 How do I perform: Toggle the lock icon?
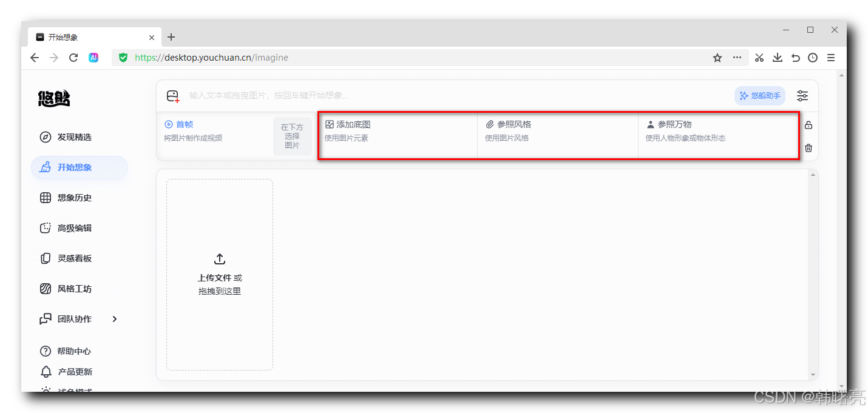pos(809,126)
